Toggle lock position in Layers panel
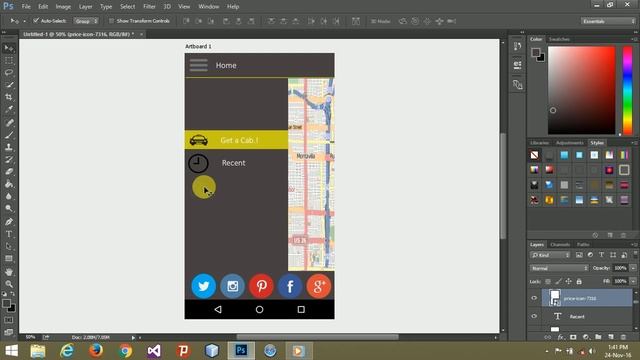Viewport: 640px width, 360px height. [x=569, y=281]
